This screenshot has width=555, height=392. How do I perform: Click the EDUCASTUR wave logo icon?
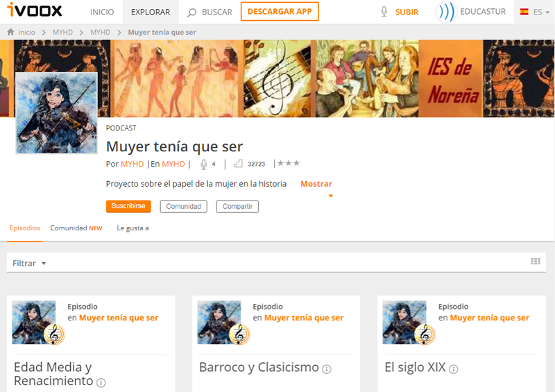tap(446, 12)
